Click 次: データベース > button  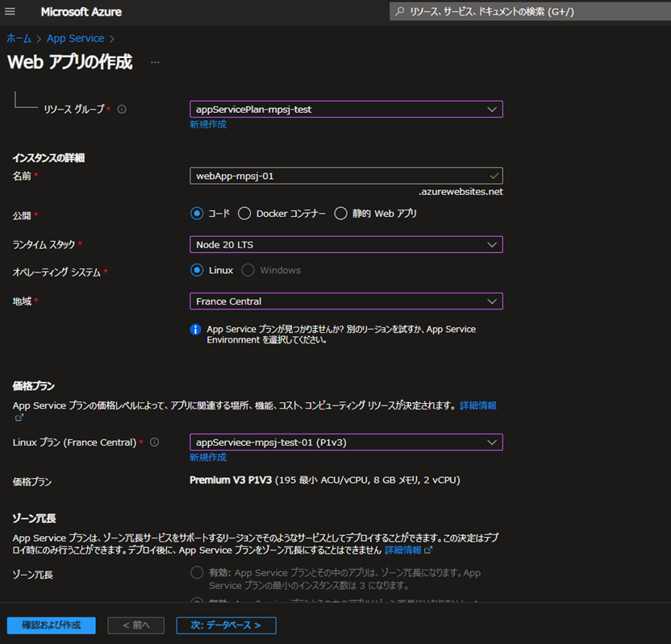pyautogui.click(x=226, y=625)
